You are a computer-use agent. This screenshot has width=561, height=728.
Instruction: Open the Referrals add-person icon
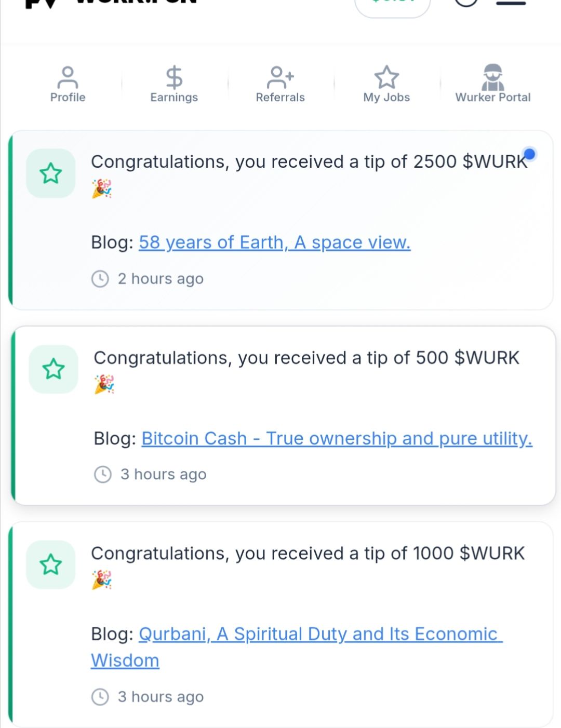tap(280, 77)
